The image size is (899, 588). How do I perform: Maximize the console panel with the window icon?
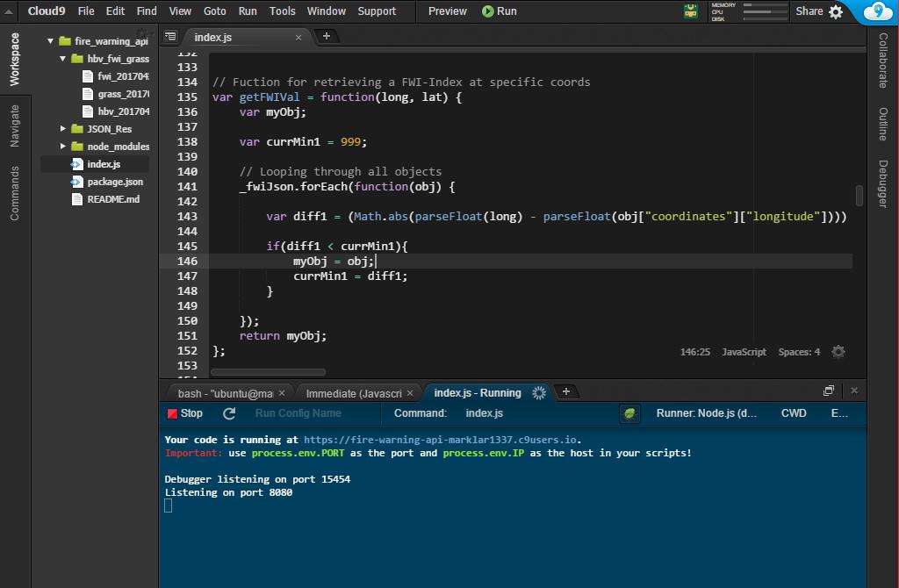(x=829, y=391)
